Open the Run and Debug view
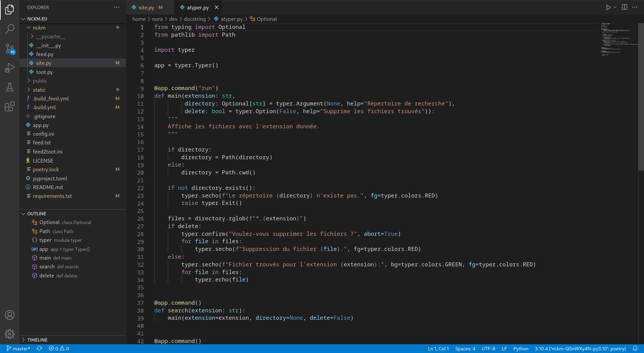 (x=10, y=68)
